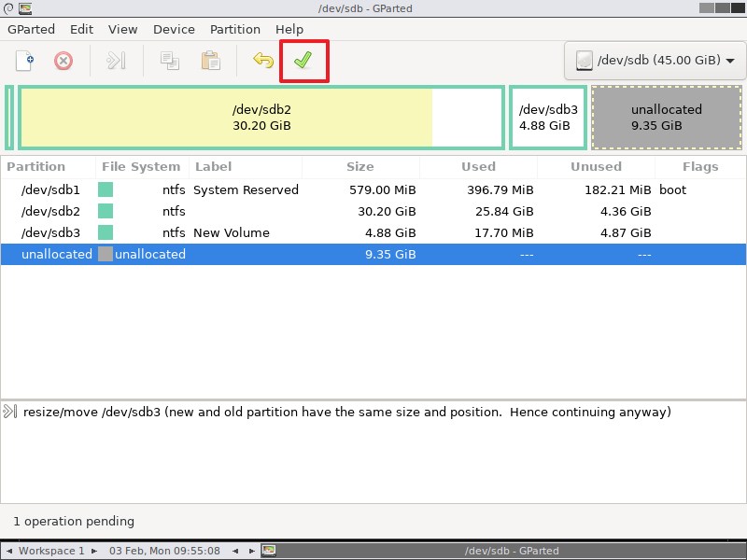Click the Paste partition icon
Image resolution: width=747 pixels, height=560 pixels.
[209, 60]
